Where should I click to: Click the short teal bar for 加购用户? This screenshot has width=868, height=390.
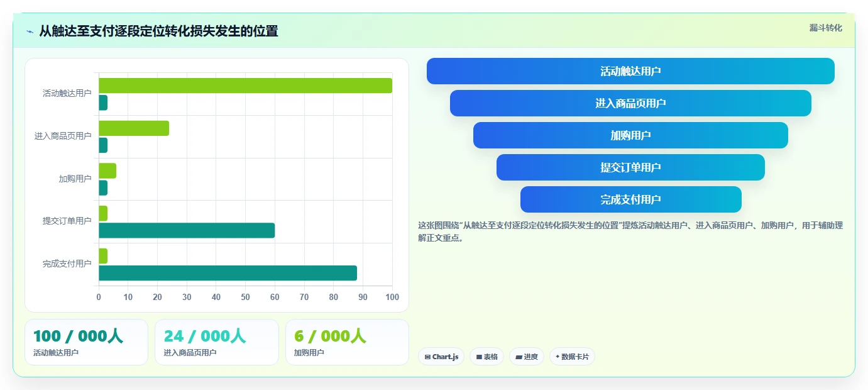(103, 188)
